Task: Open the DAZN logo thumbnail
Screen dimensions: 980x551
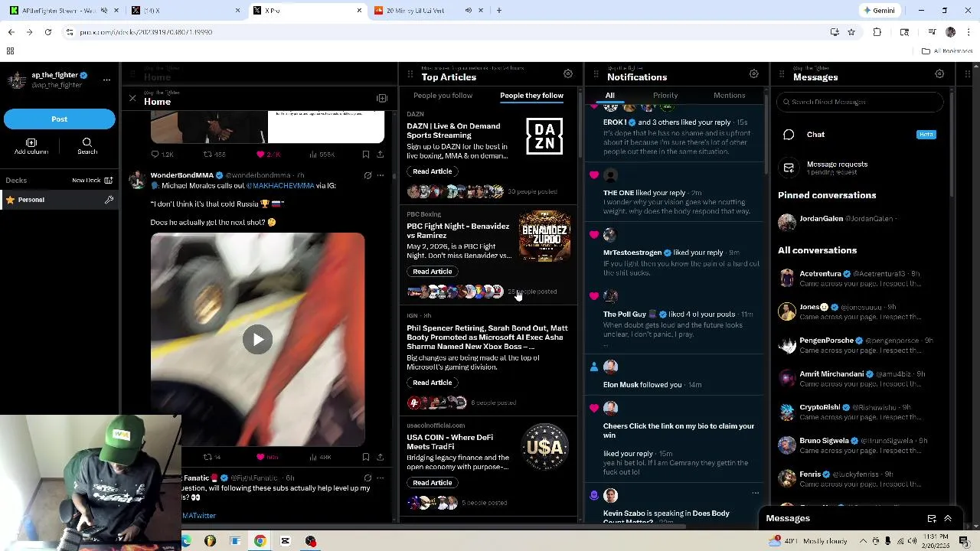Action: (x=544, y=136)
